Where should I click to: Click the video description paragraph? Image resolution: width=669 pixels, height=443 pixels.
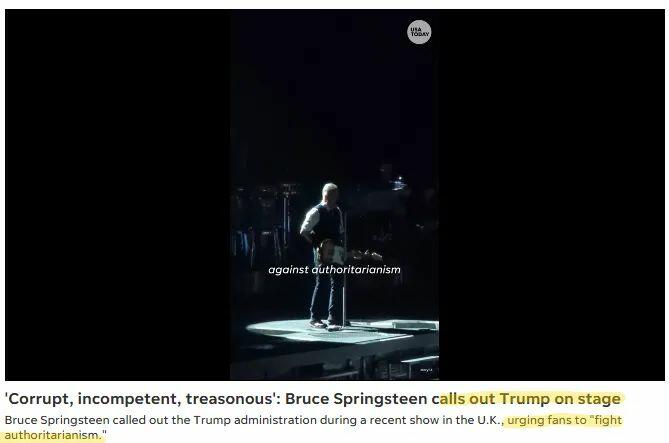pyautogui.click(x=313, y=428)
